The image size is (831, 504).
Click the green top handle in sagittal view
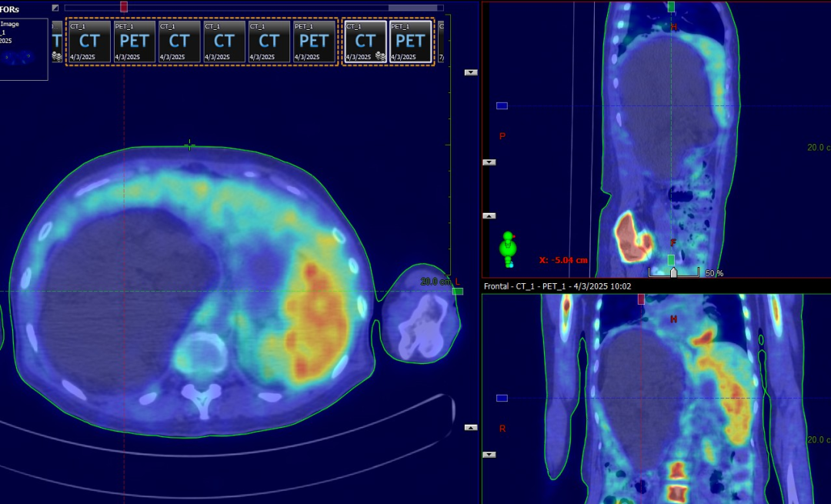click(672, 7)
